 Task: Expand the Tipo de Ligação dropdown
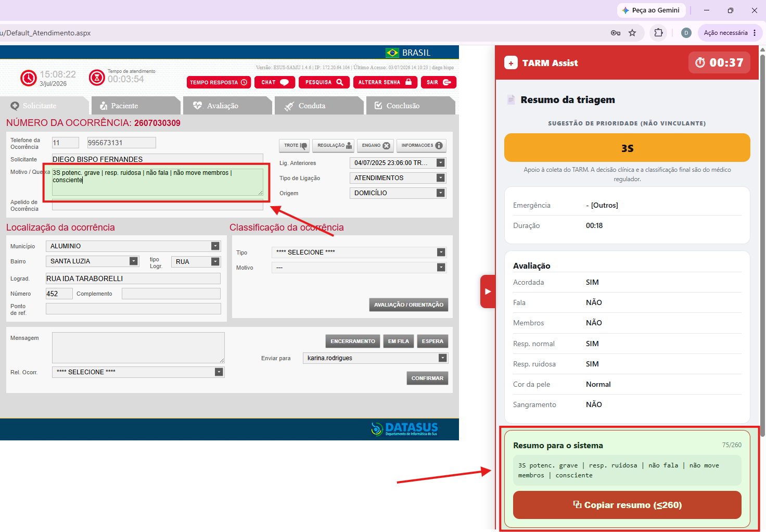coord(398,178)
